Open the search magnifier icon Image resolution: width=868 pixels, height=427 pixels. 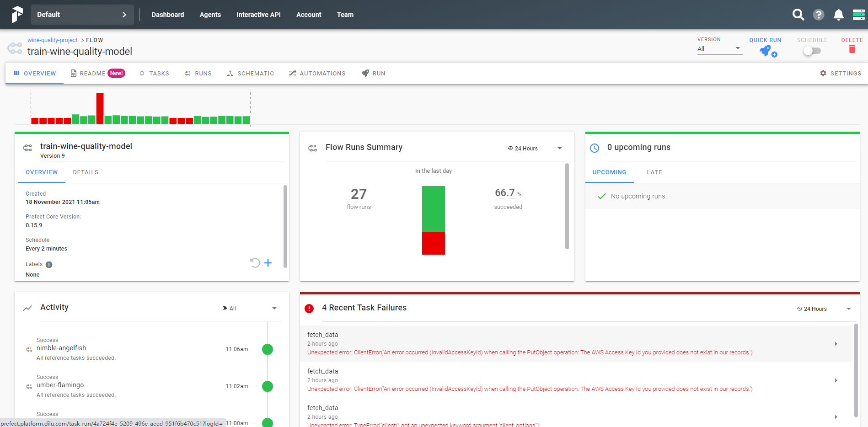click(x=798, y=15)
